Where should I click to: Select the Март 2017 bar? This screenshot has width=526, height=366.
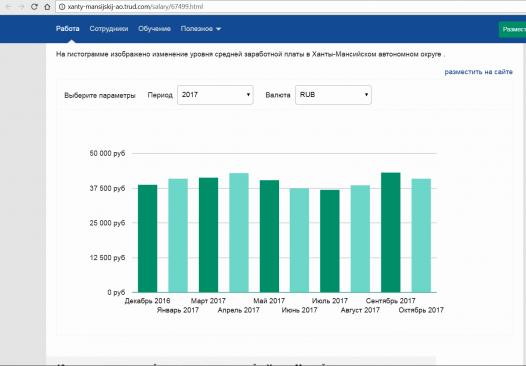[208, 235]
